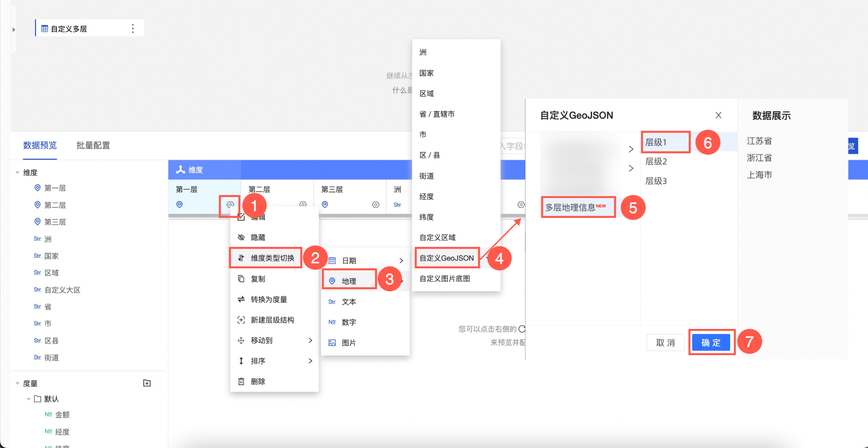Collapse the 默认 folder in 度量
Screen dimensions: 868x448
point(29,399)
